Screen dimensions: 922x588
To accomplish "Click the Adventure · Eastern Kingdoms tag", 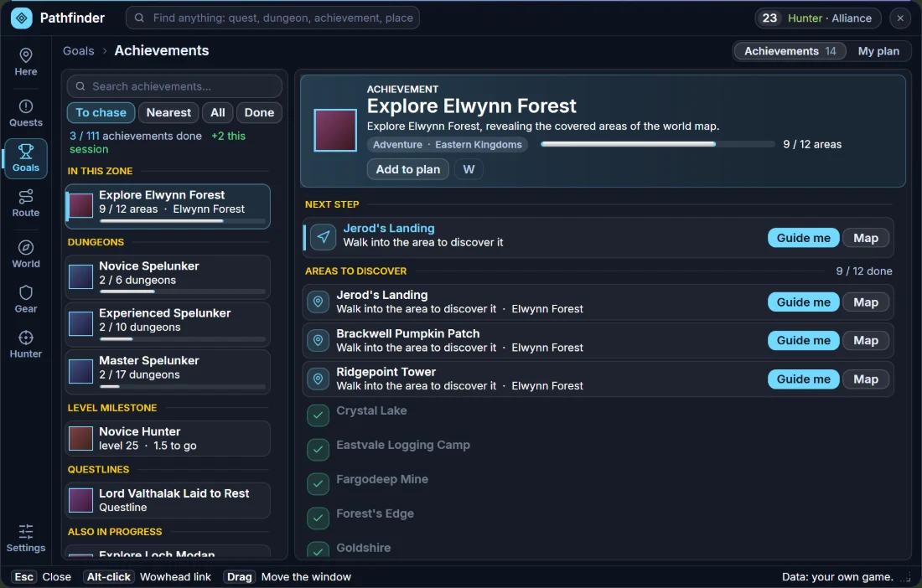I will pos(448,145).
